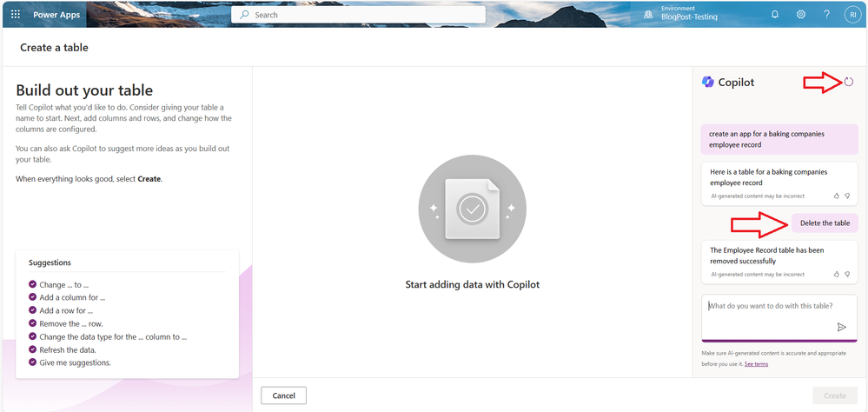Open the RI account avatar
The height and width of the screenshot is (412, 868).
coord(853,15)
